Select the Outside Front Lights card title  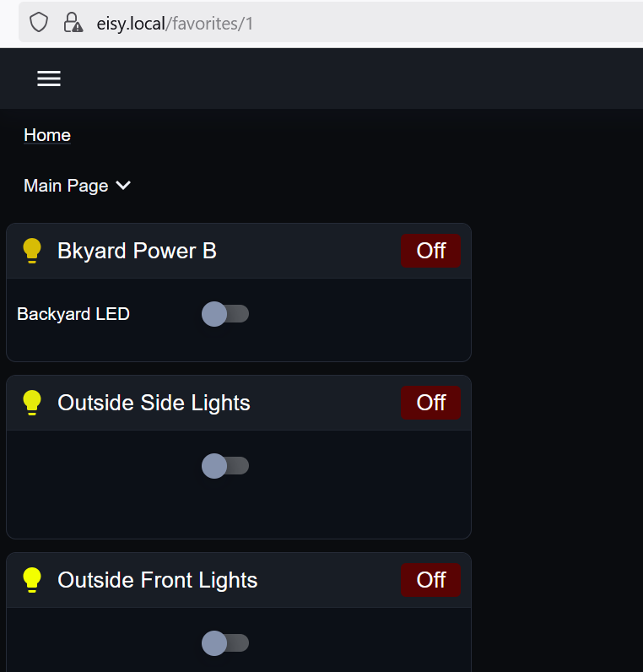point(158,580)
